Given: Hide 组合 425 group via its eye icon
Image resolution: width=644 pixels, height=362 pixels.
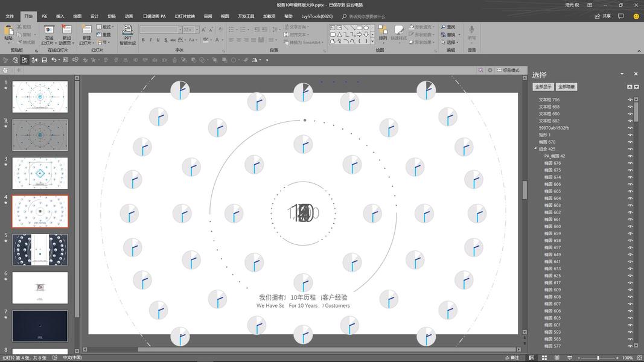Looking at the screenshot, I should click(630, 149).
